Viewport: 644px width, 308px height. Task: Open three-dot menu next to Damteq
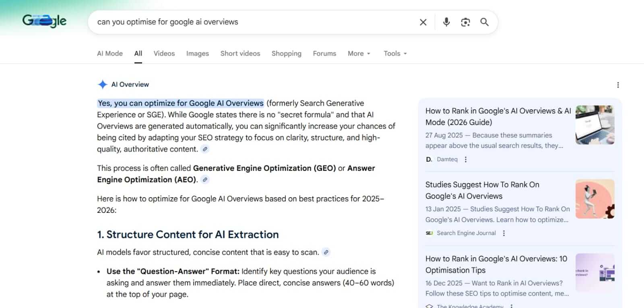[466, 159]
